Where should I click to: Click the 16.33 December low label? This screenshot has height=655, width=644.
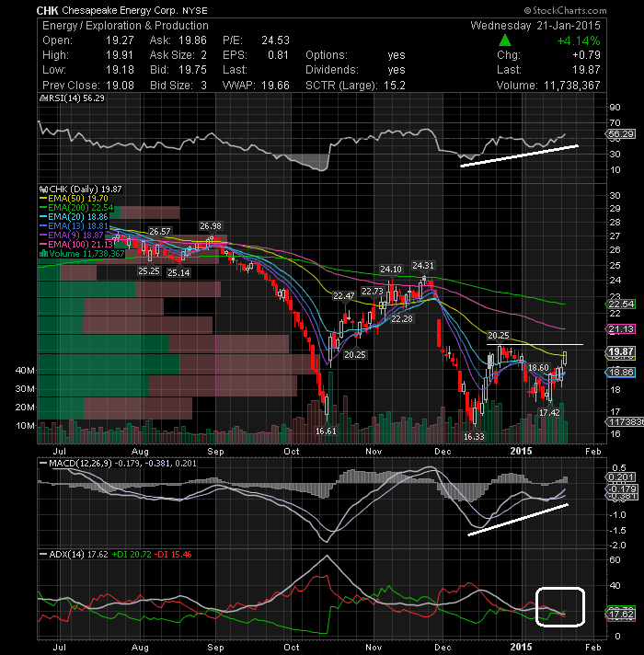coord(474,437)
